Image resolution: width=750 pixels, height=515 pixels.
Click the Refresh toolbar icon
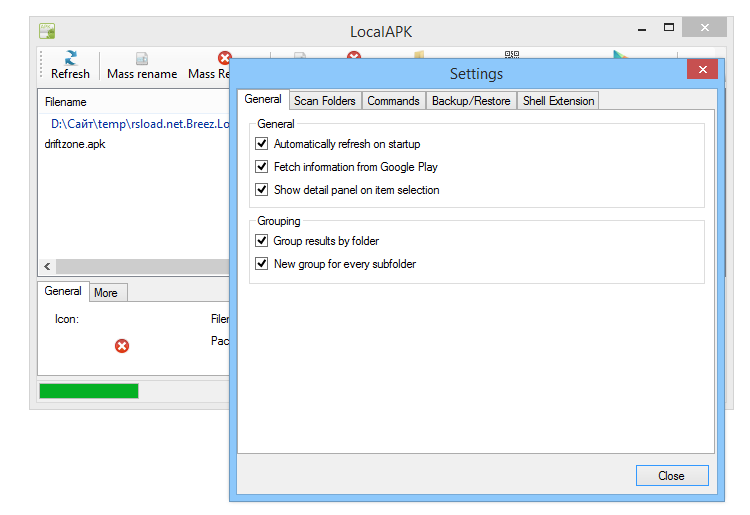pyautogui.click(x=70, y=58)
